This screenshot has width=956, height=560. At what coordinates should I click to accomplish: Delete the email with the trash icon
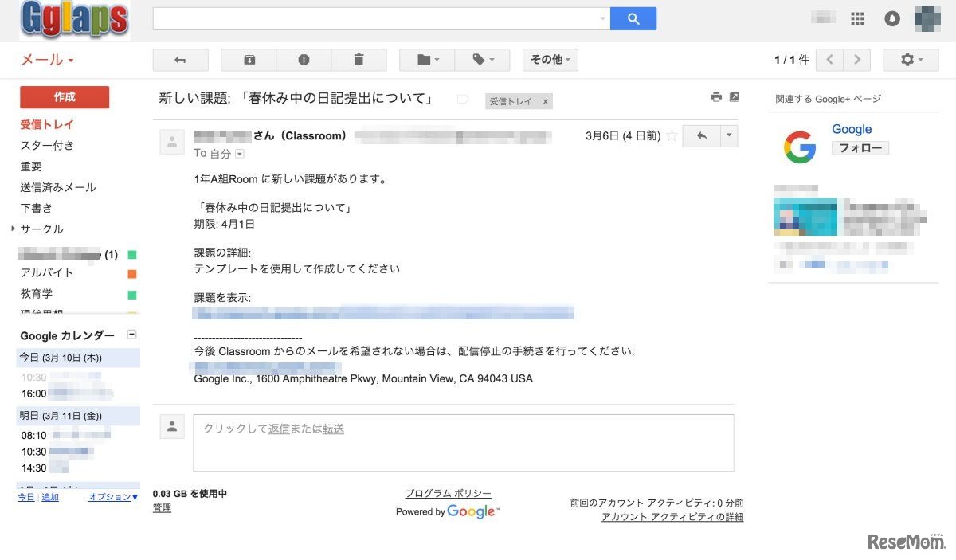coord(359,59)
